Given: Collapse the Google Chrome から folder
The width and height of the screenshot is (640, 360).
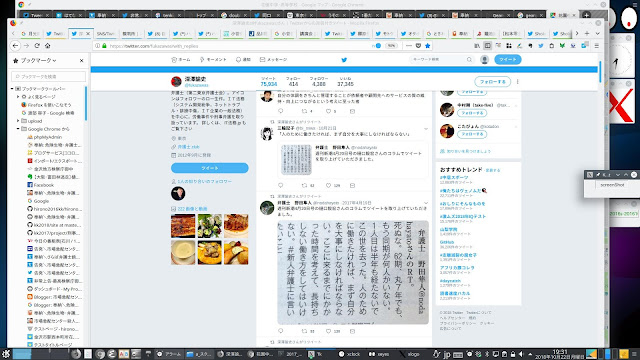Looking at the screenshot, I should (x=18, y=129).
